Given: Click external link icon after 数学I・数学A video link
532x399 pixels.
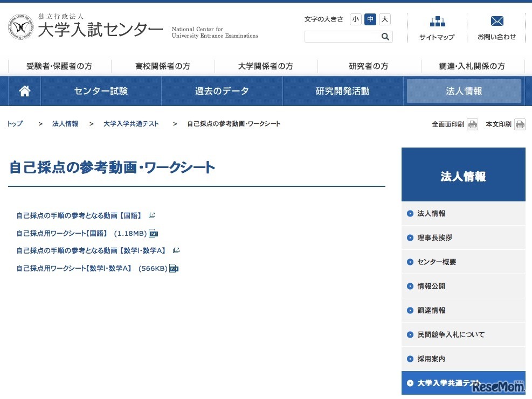Looking at the screenshot, I should tap(176, 250).
